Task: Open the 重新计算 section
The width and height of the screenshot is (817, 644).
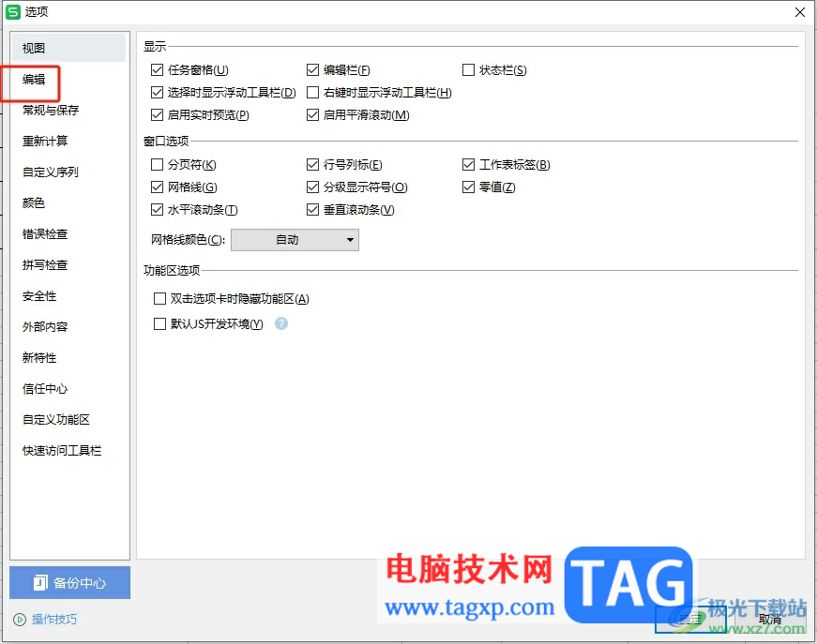Action: click(x=45, y=141)
